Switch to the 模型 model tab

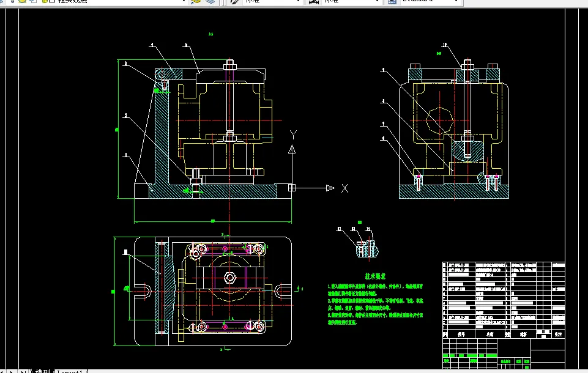tap(43, 371)
